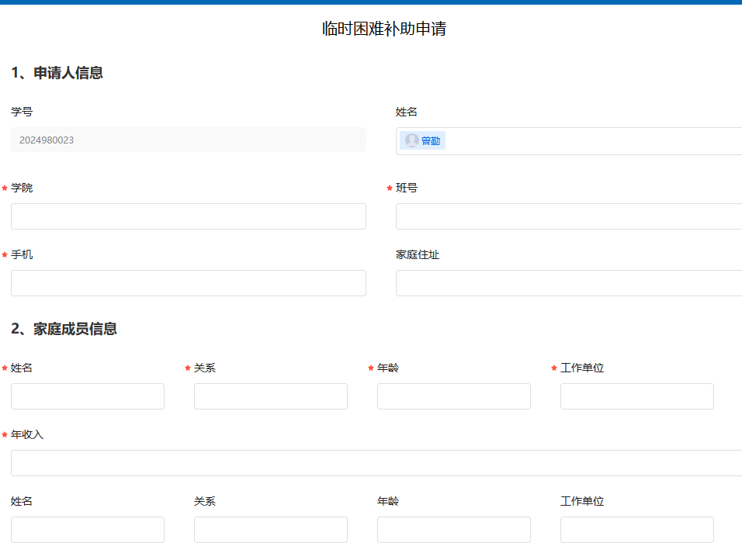Click the 手机 input field
Viewport: 742px width, 560px height.
point(189,283)
